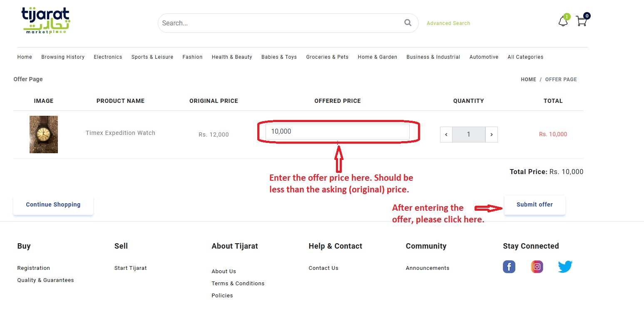Open the notifications bell icon

click(563, 21)
